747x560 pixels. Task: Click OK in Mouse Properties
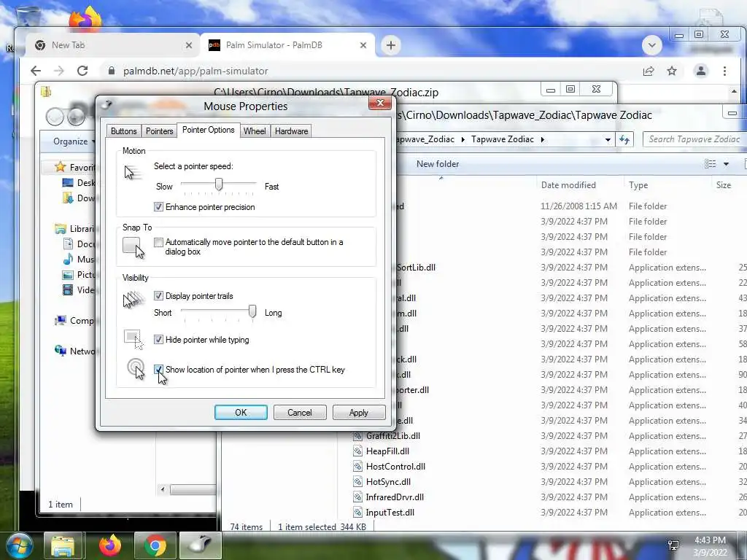pos(241,413)
